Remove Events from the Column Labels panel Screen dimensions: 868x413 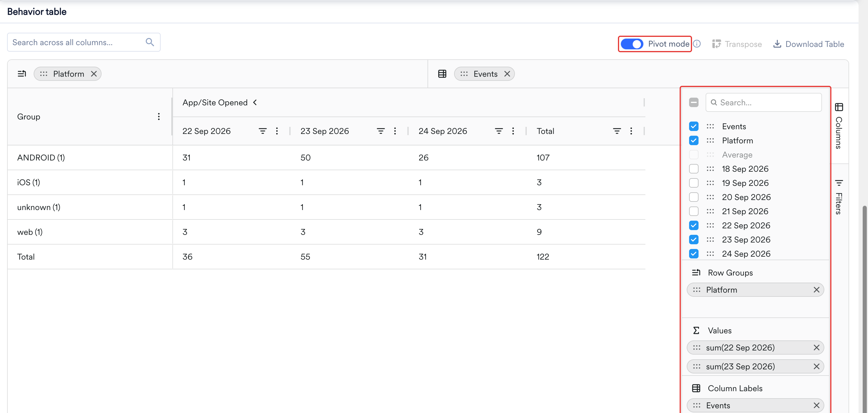(x=816, y=406)
